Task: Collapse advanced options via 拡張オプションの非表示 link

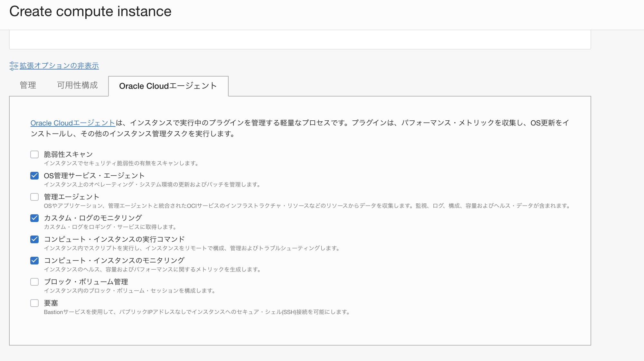Action: pos(59,66)
